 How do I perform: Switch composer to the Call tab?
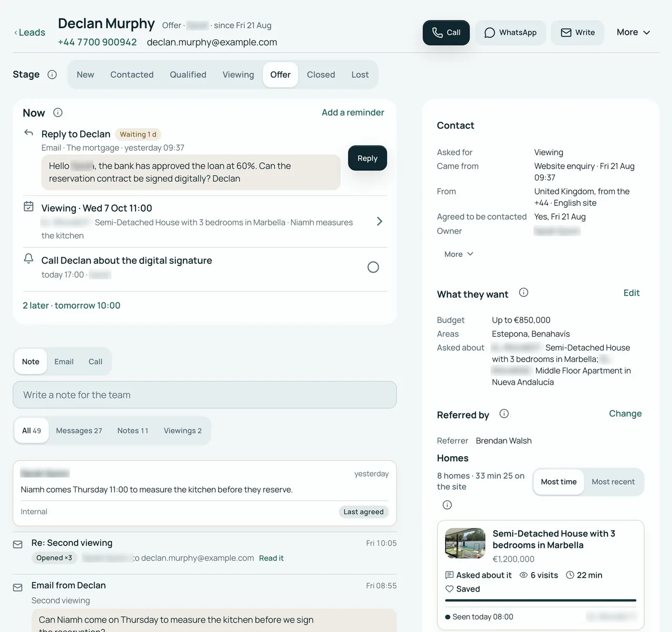click(x=96, y=361)
